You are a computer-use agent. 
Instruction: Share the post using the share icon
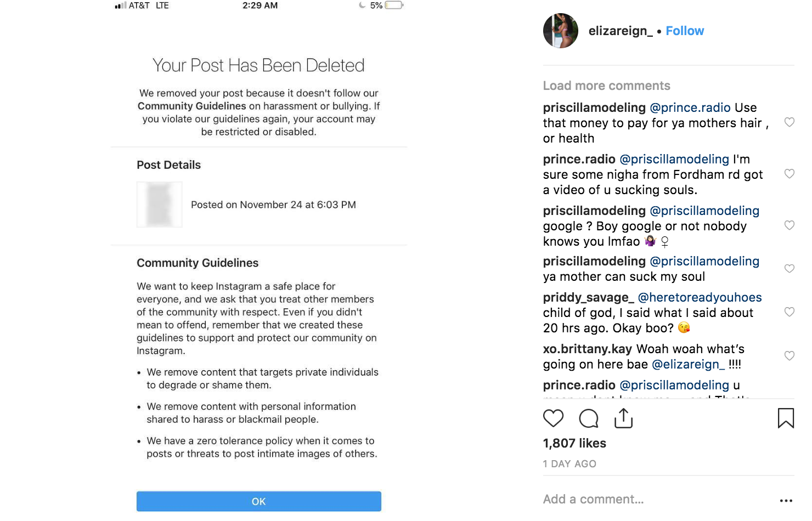point(623,418)
